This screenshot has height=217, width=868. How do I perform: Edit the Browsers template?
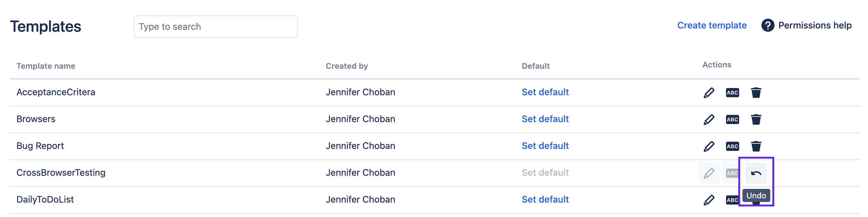point(709,119)
